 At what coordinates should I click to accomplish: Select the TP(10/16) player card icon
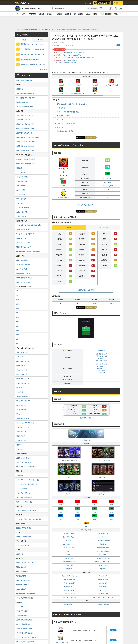pos(61,81)
